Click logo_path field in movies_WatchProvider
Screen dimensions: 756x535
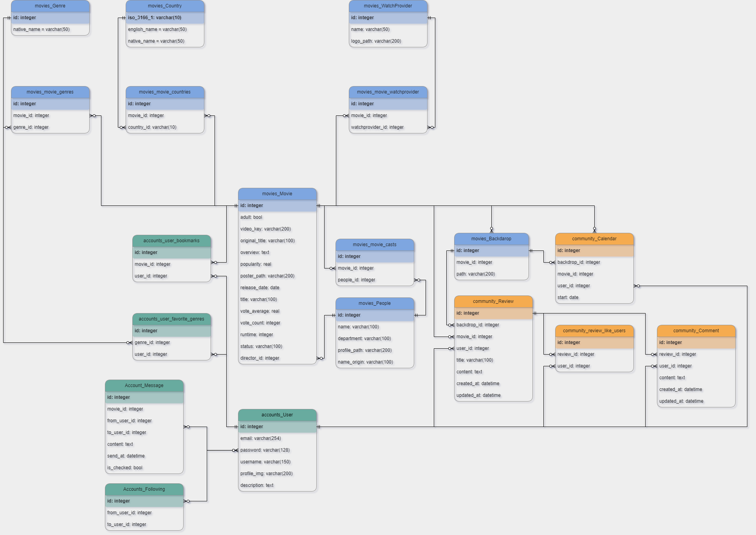[x=376, y=41]
